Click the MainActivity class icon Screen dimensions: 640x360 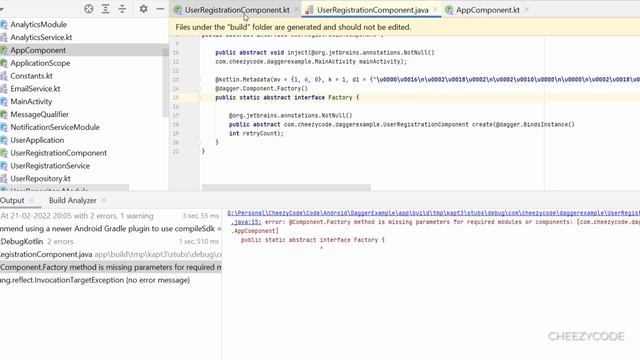click(4, 102)
